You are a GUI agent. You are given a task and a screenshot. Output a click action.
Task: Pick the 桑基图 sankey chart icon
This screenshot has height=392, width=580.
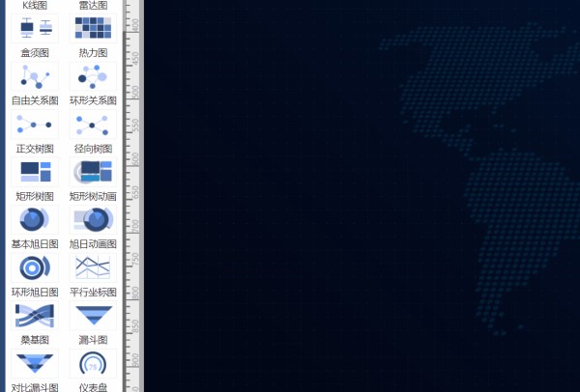tap(35, 316)
